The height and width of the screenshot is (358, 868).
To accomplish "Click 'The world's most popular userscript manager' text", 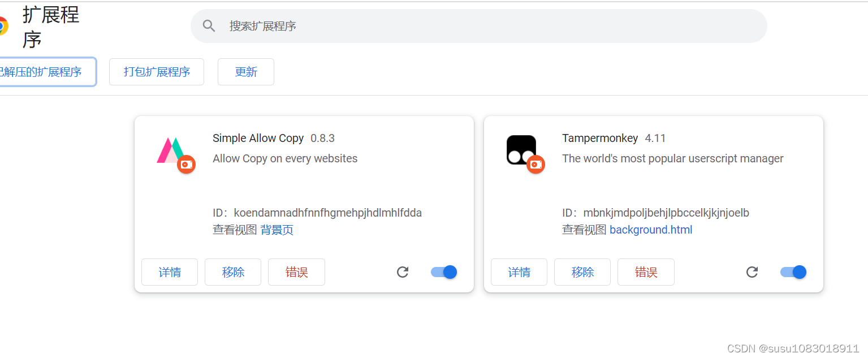I will tap(673, 158).
